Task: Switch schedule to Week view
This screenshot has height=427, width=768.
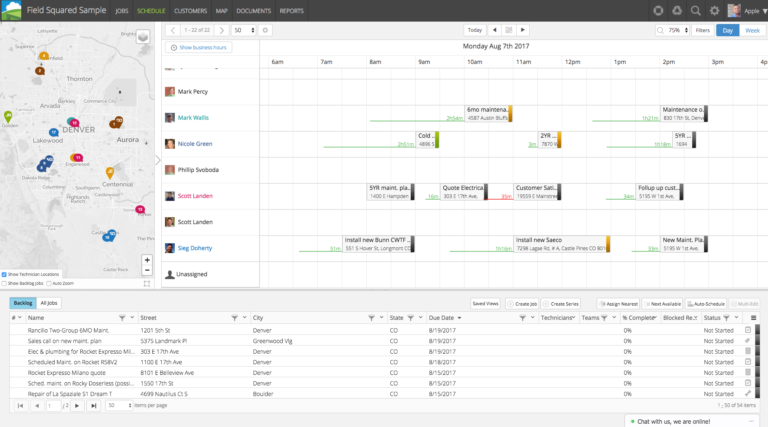Action: click(752, 30)
